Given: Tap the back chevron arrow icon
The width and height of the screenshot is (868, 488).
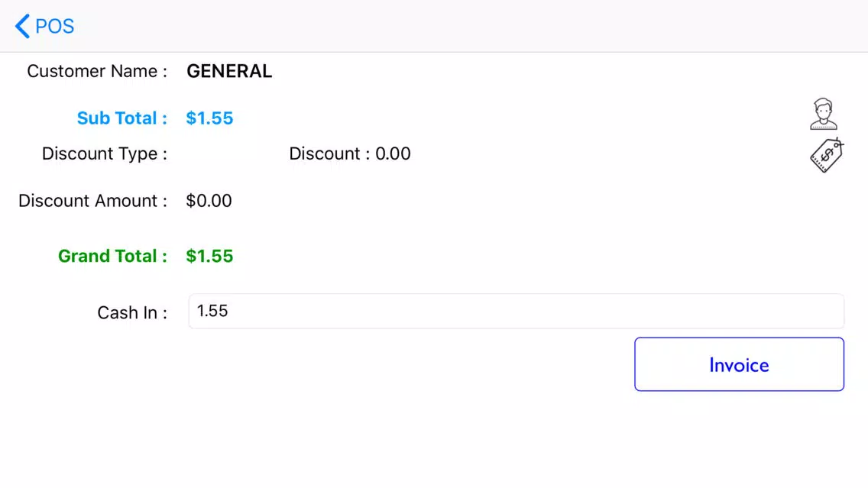Looking at the screenshot, I should (x=22, y=26).
